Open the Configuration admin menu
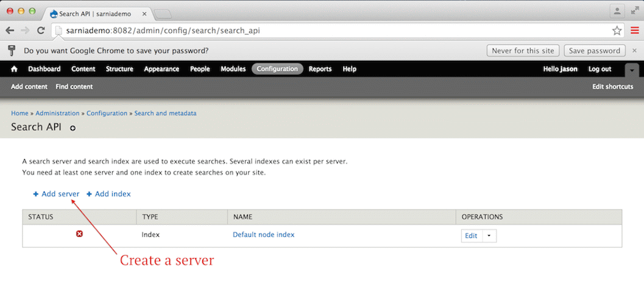 [277, 69]
